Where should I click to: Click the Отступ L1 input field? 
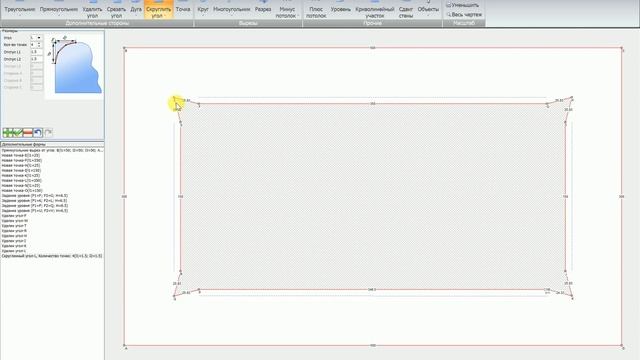pyautogui.click(x=36, y=52)
